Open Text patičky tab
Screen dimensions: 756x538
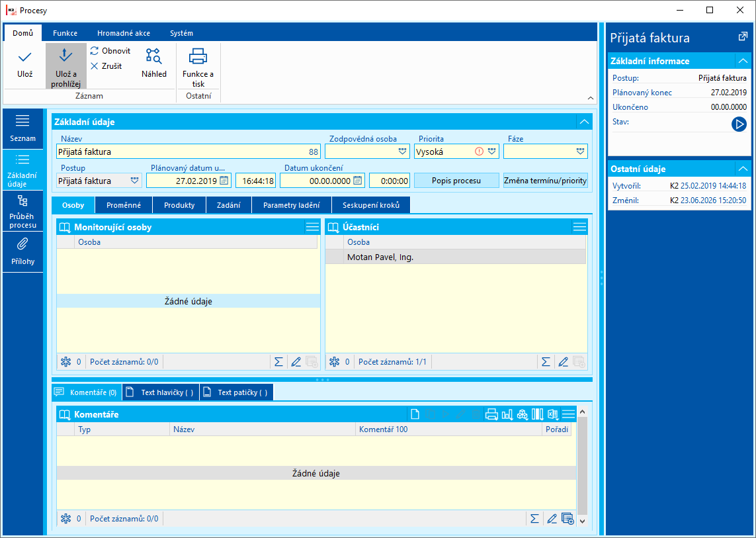(236, 392)
